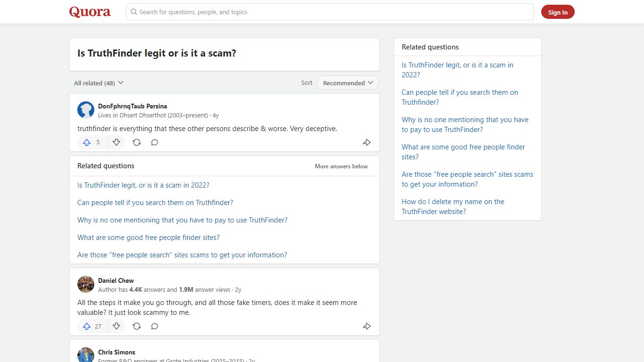Click the question title 'Is TruthFinder legit or is it a scam?'

click(x=157, y=53)
